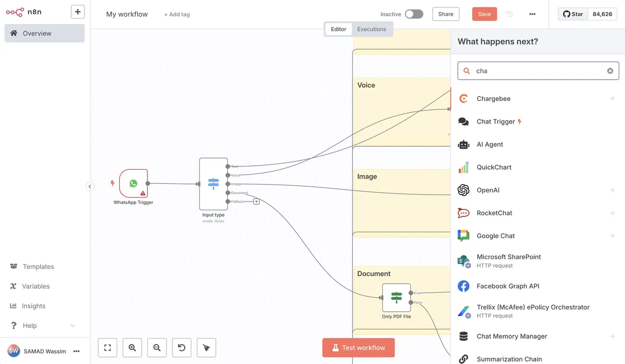Tidy up the workflow nodes

point(207,348)
